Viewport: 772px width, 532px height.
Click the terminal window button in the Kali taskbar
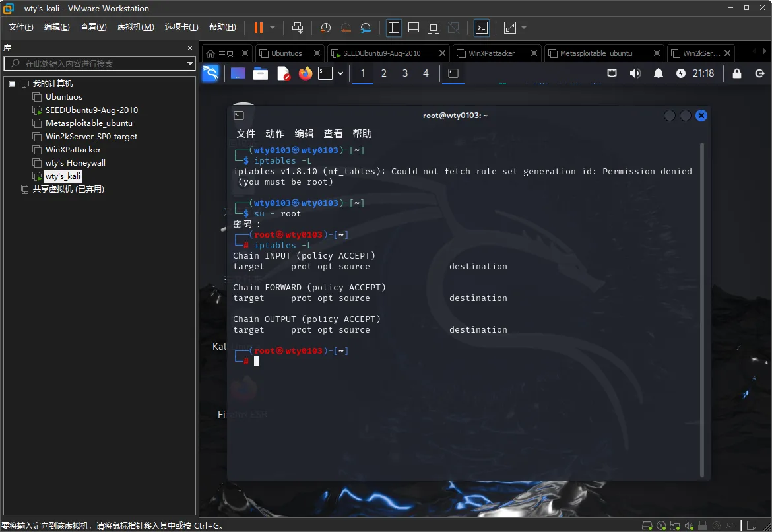pos(453,73)
